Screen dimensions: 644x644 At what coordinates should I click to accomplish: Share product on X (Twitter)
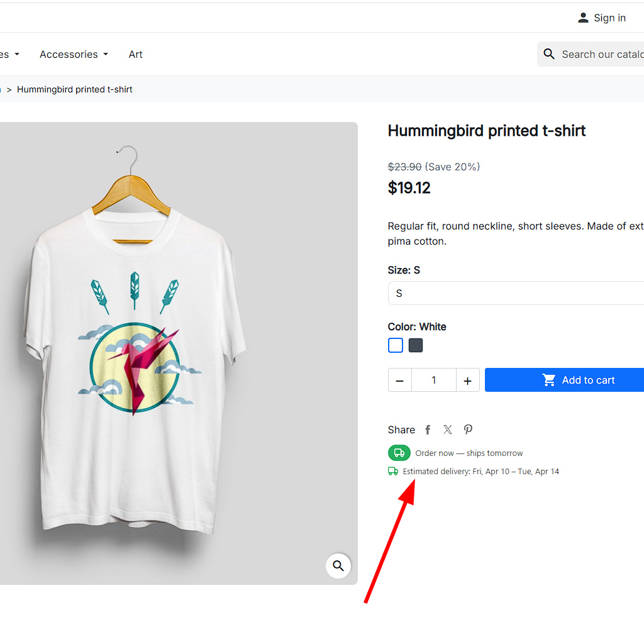[x=448, y=430]
